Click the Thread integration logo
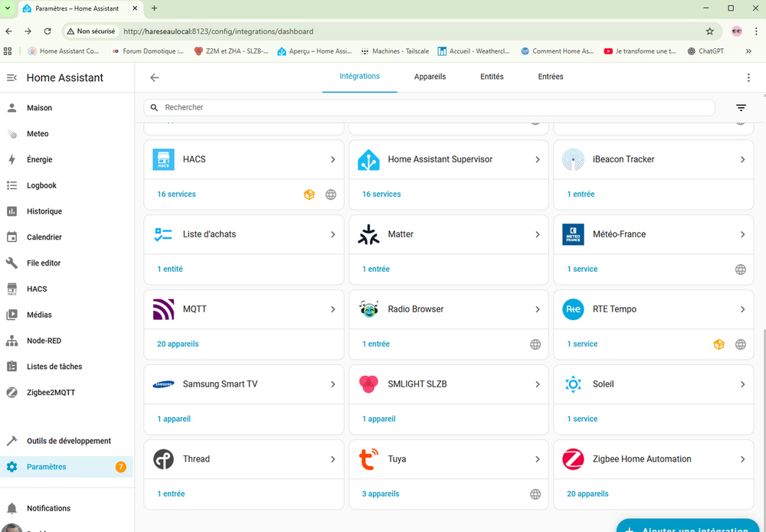The height and width of the screenshot is (532, 766). click(x=163, y=459)
